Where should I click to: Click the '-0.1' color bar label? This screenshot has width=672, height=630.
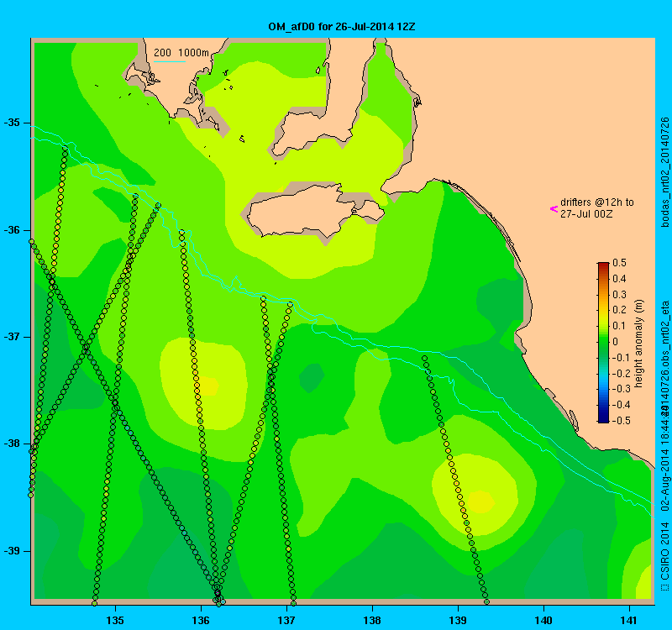click(x=621, y=358)
